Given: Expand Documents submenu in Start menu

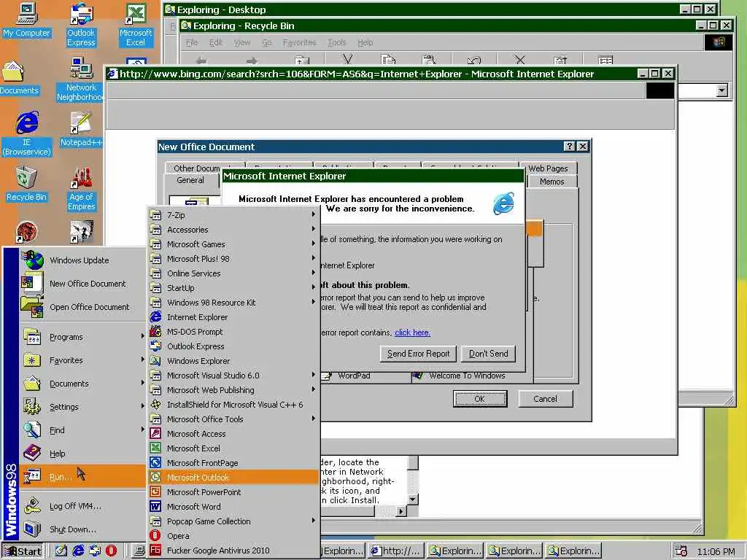Looking at the screenshot, I should pyautogui.click(x=82, y=384).
